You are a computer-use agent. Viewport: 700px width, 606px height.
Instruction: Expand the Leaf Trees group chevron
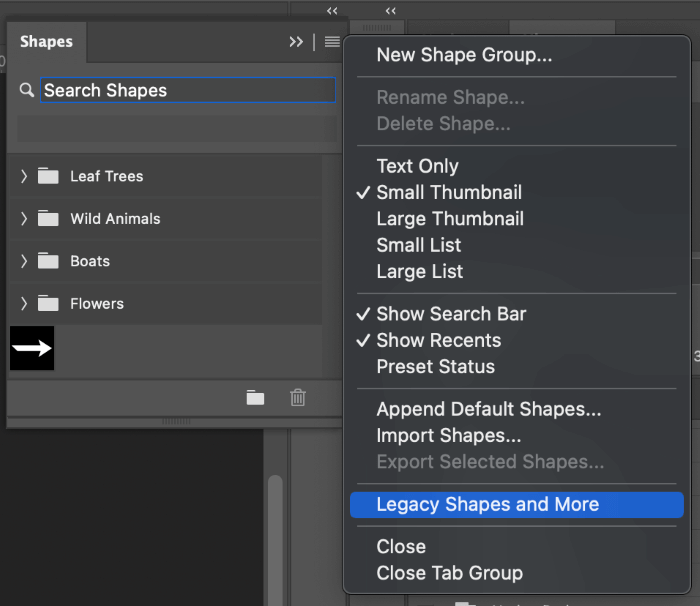[24, 176]
